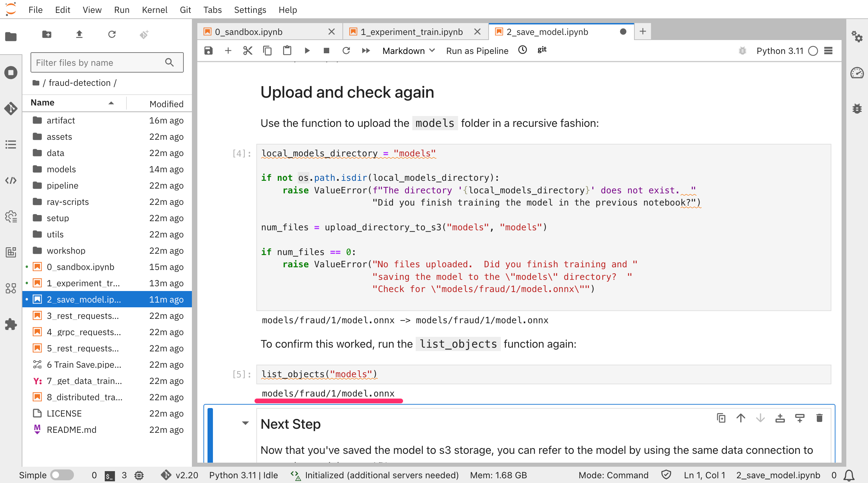The image size is (868, 483).
Task: Cut the selected cell with the scissors icon
Action: tap(248, 51)
